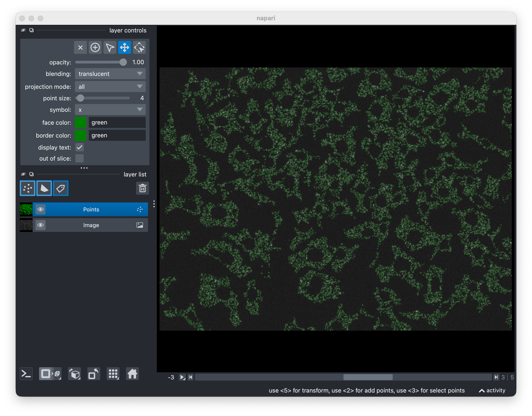Click the Image layer type icon

click(x=140, y=225)
